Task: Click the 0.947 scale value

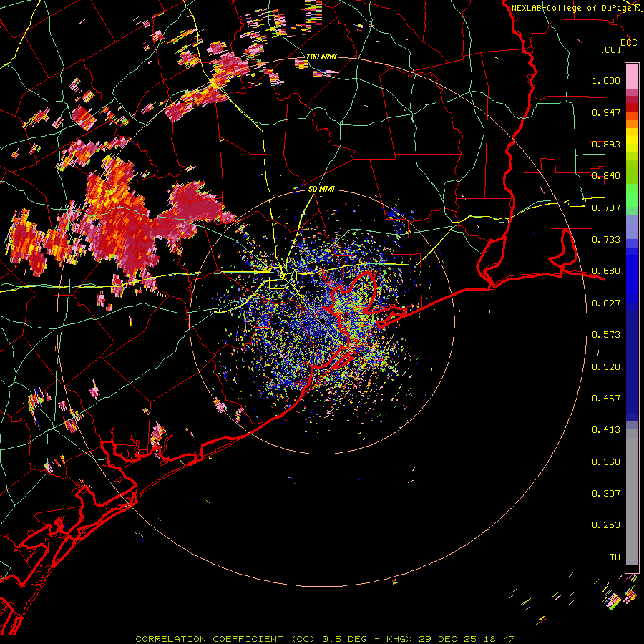Action: [x=606, y=112]
